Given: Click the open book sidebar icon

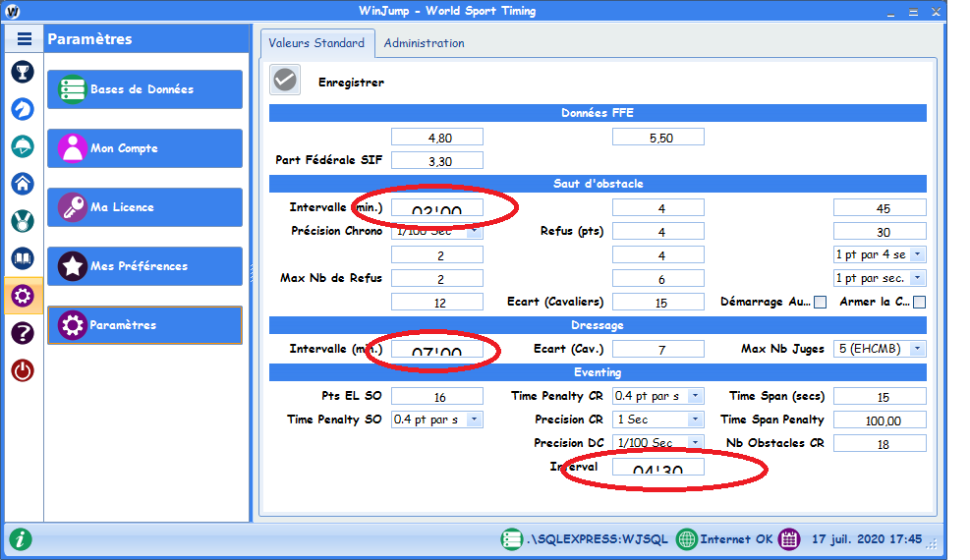Looking at the screenshot, I should click(23, 258).
